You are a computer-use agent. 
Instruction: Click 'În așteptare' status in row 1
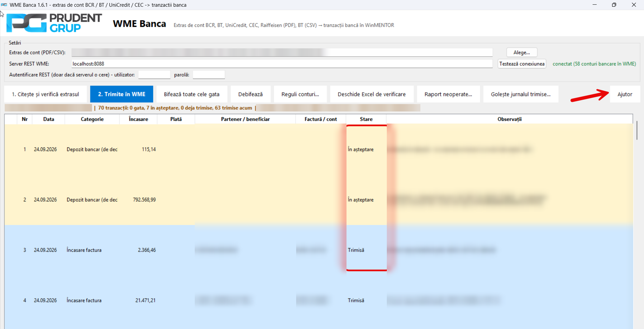tap(361, 149)
